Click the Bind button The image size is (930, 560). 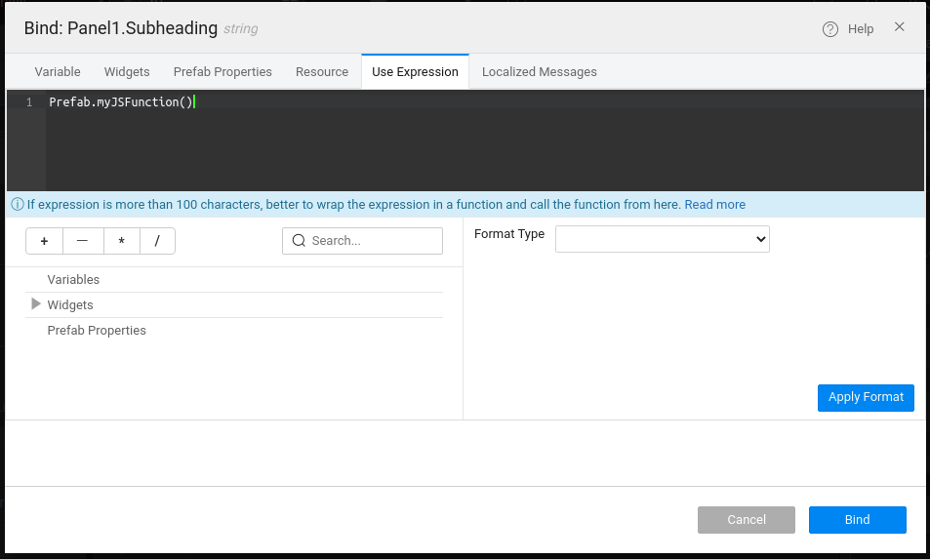pyautogui.click(x=857, y=520)
